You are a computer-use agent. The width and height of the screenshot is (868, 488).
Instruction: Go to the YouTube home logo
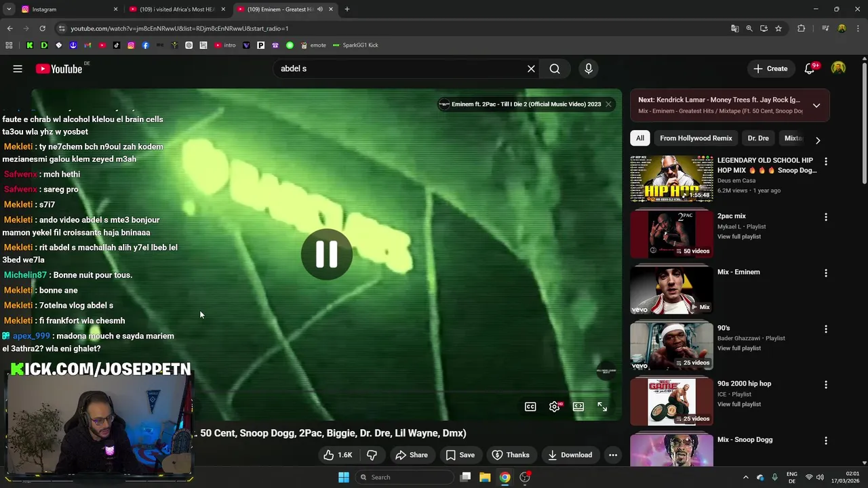[59, 68]
